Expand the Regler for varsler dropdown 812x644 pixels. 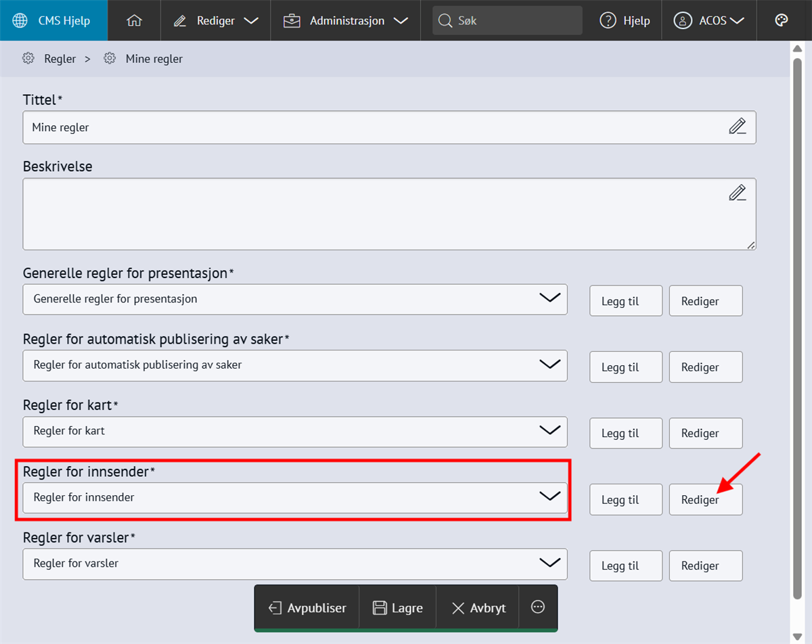click(x=294, y=563)
